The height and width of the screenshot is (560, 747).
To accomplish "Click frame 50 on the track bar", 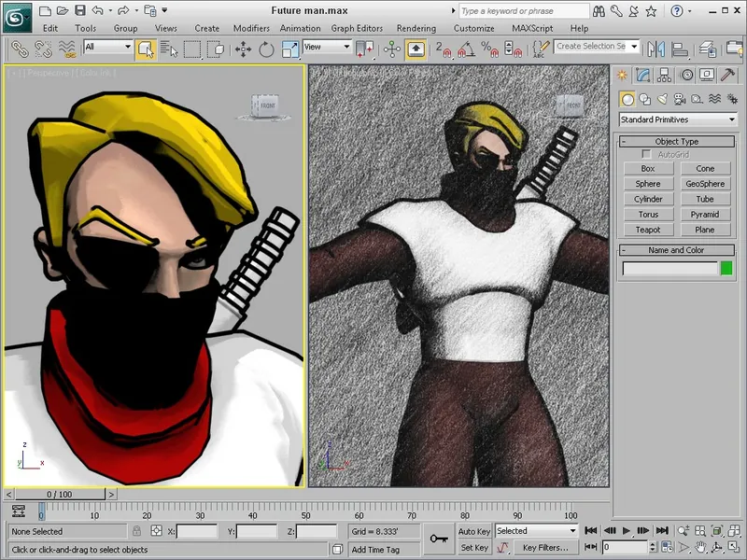I will [x=306, y=511].
